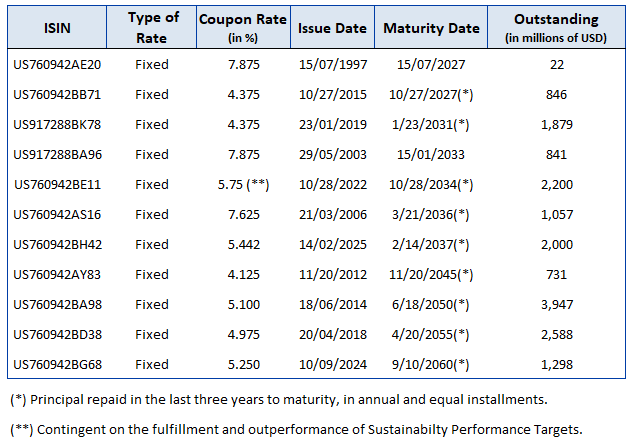Select the Outstanding column header
Screen dimensions: 630x441
pyautogui.click(x=557, y=28)
